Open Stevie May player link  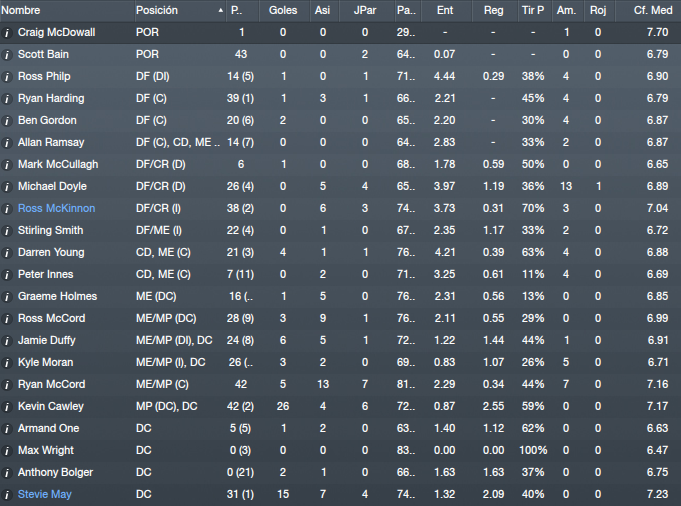coord(45,494)
